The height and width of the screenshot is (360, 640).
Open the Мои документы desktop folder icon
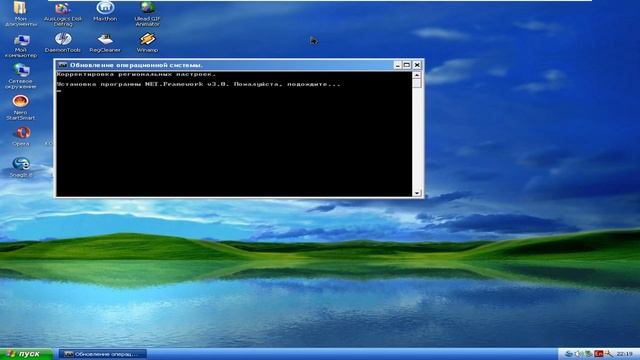tap(20, 13)
